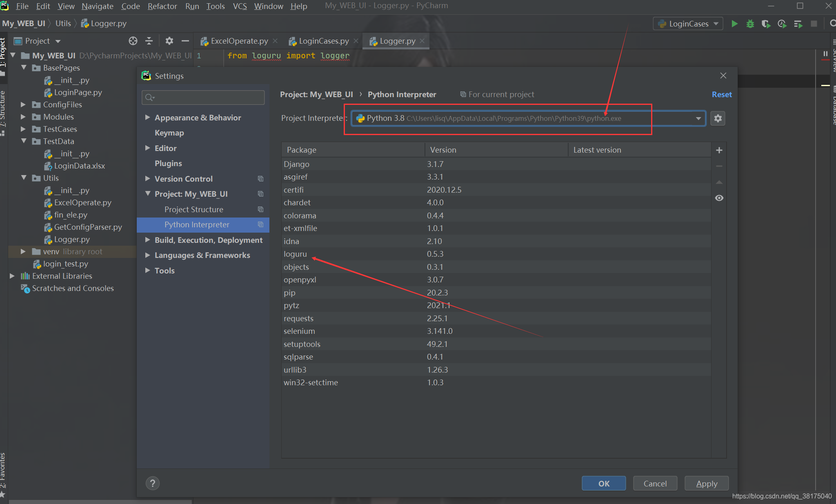Click the profiler run icon in toolbar

point(782,24)
